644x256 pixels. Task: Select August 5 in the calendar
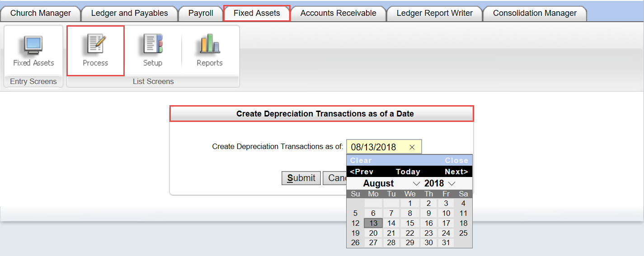click(356, 214)
